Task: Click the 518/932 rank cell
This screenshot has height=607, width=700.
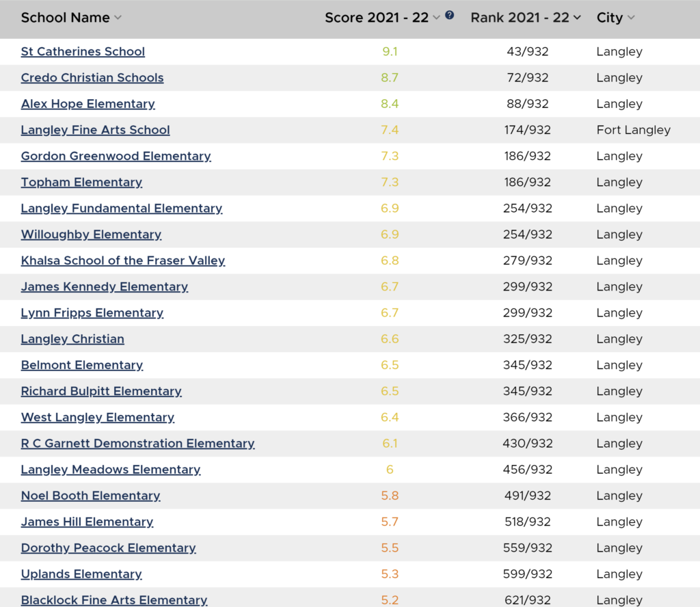Action: (x=528, y=522)
